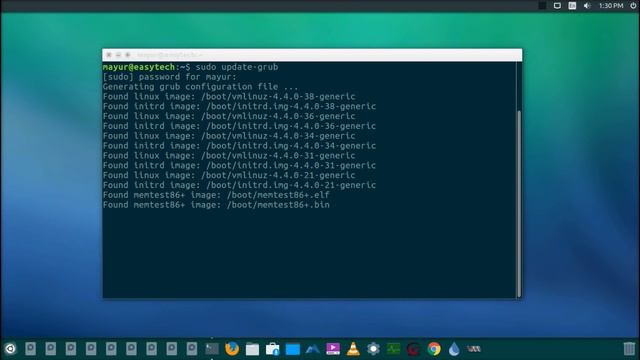Click the 'vmlinuz-4.4.0-21-generic' line
The image size is (640, 360).
pos(229,175)
